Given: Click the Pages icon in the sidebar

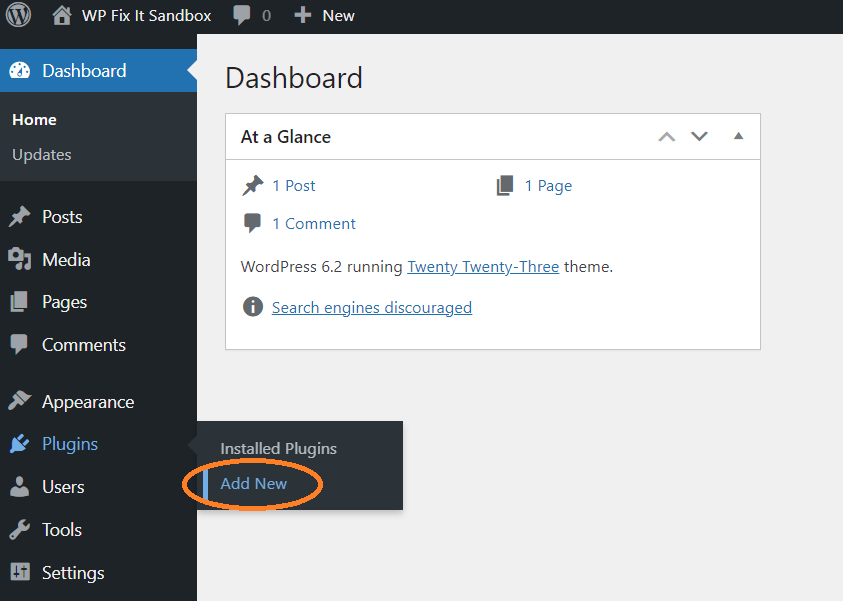Looking at the screenshot, I should click(x=21, y=301).
